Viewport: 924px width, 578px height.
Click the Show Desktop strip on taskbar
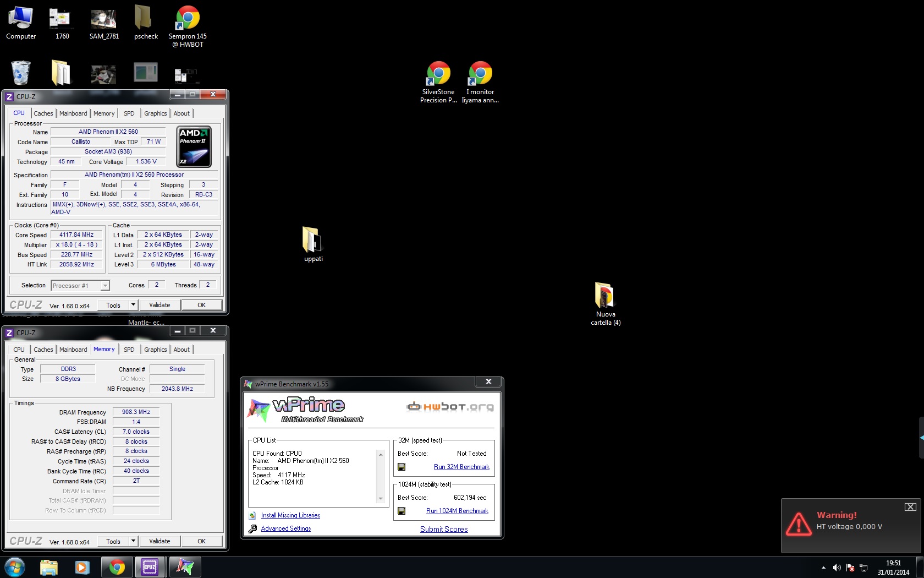click(x=920, y=568)
